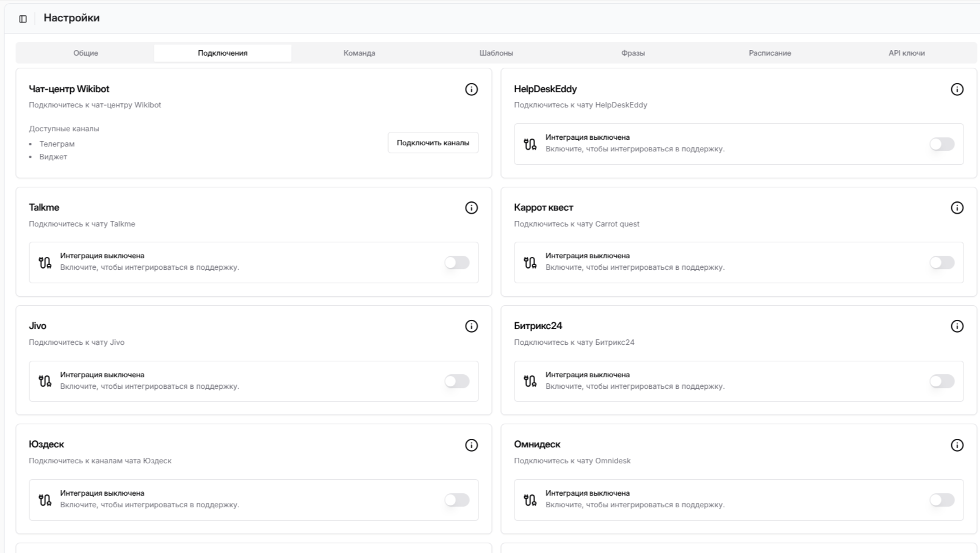Enable HelpDeskEddy integration switch
This screenshot has height=553, width=980.
coord(942,144)
